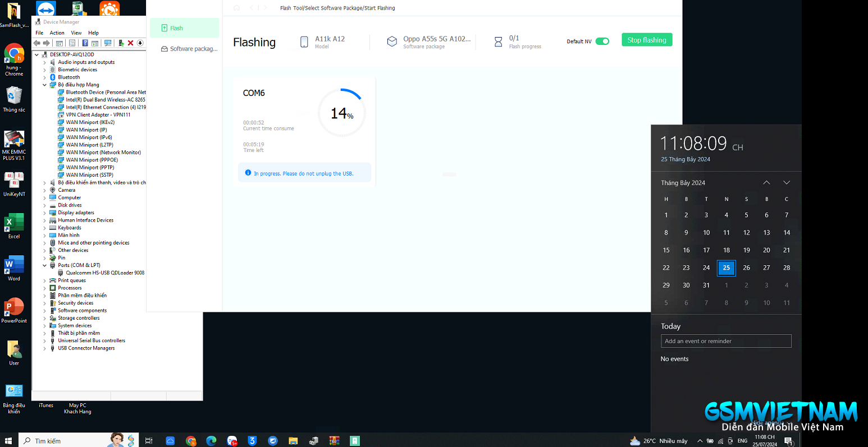Open the Action menu in Device Manager
The width and height of the screenshot is (868, 447).
[57, 33]
